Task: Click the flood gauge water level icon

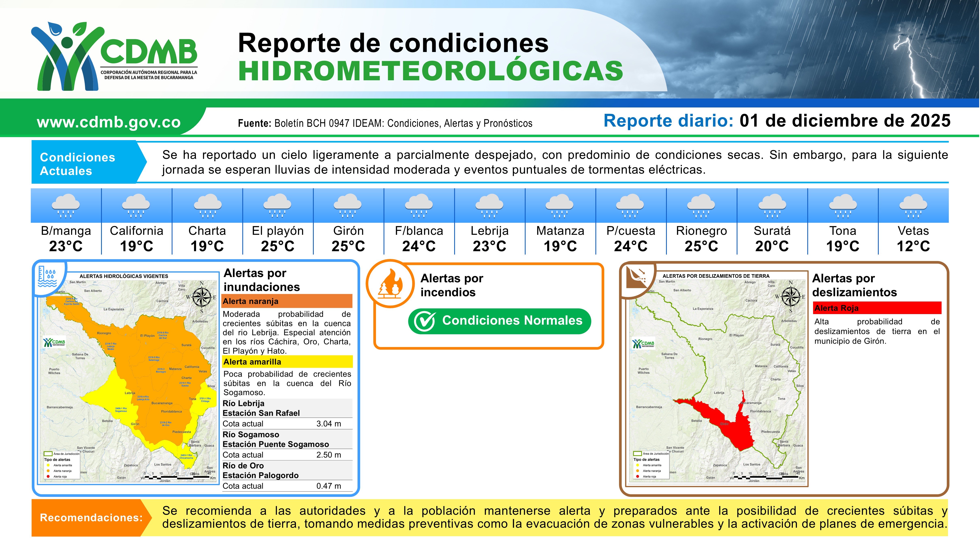Action: [x=48, y=277]
